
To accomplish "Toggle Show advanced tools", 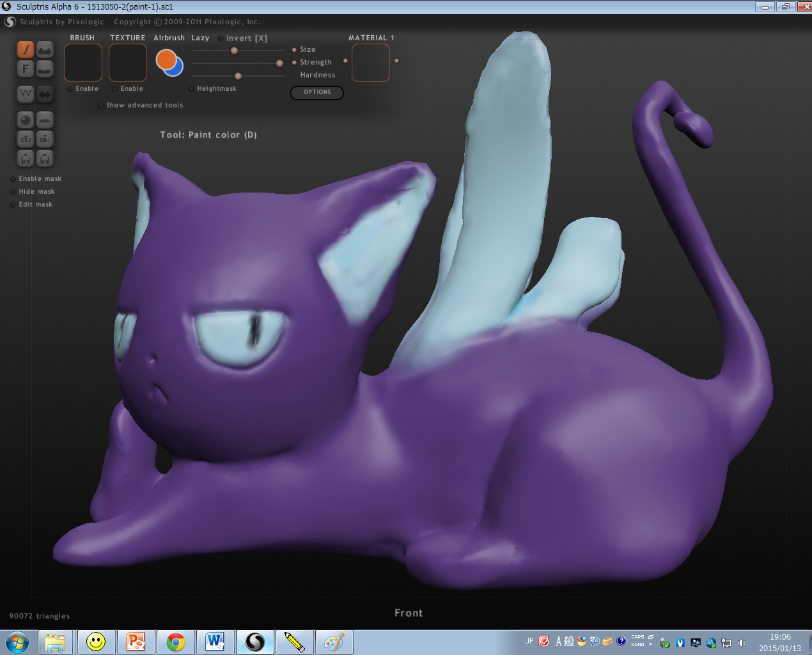I will click(x=140, y=106).
